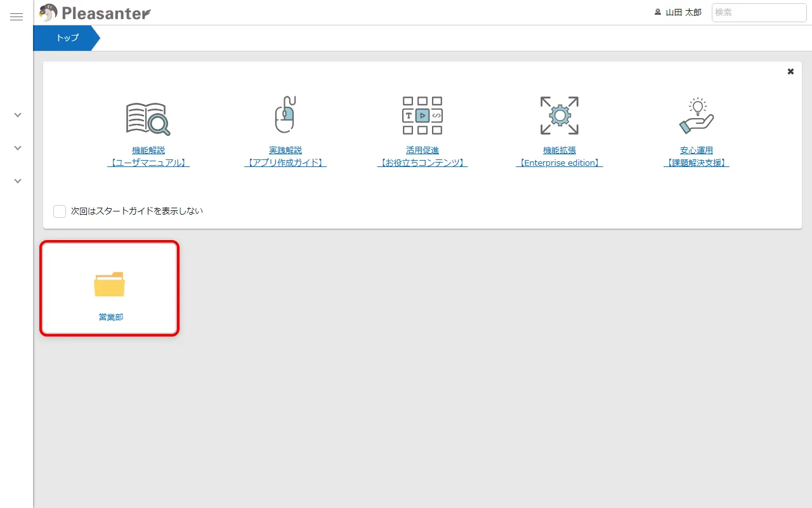Click the 営業部 folder label

[111, 317]
